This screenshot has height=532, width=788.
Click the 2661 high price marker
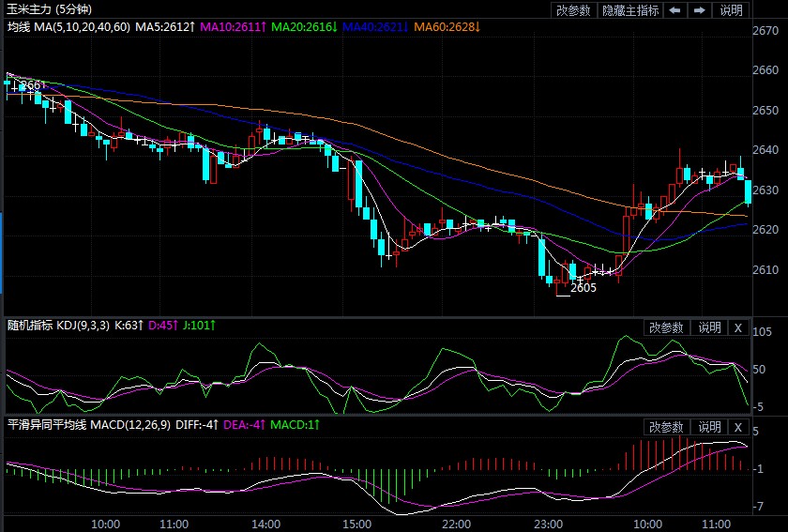(x=33, y=85)
